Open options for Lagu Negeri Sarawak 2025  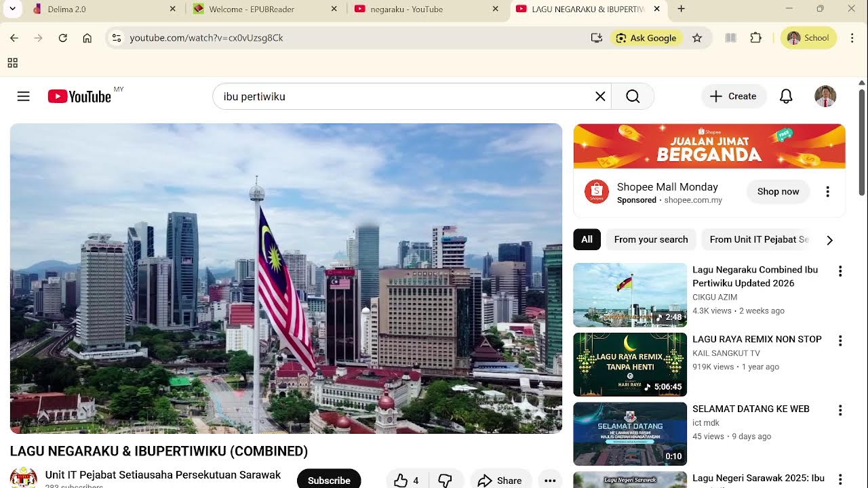click(840, 480)
